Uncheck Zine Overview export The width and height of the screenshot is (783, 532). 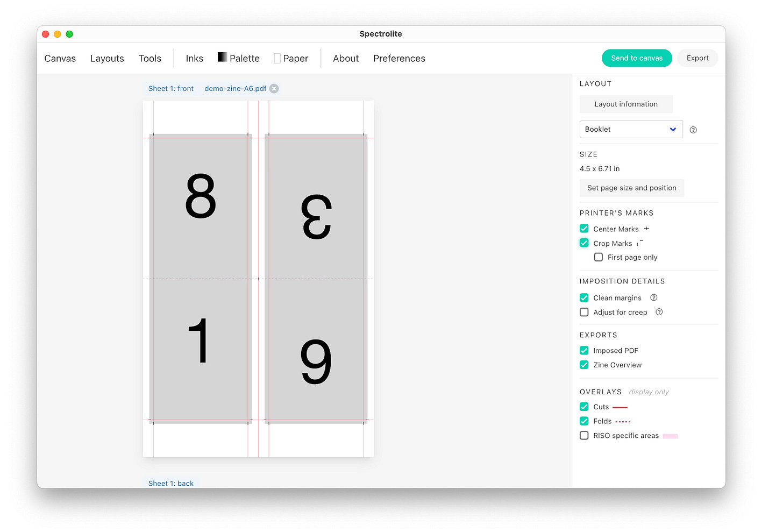point(584,365)
